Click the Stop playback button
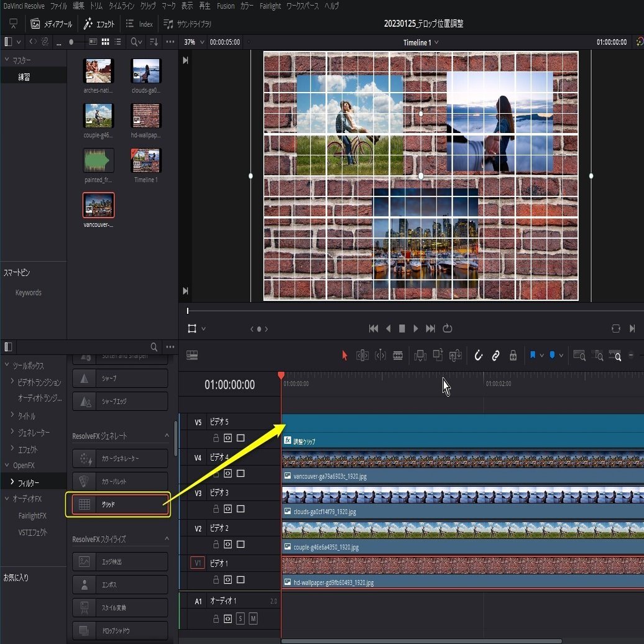The width and height of the screenshot is (644, 644). 402,328
